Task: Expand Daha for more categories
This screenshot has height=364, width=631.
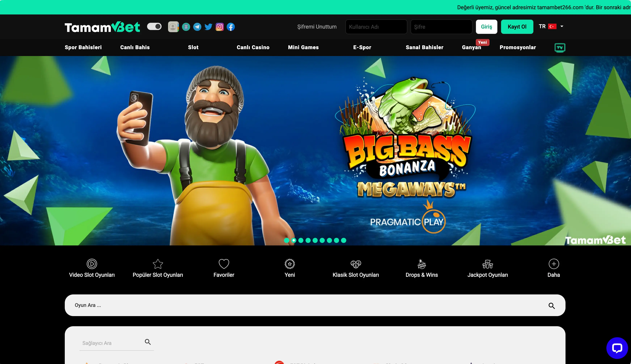Action: point(553,268)
